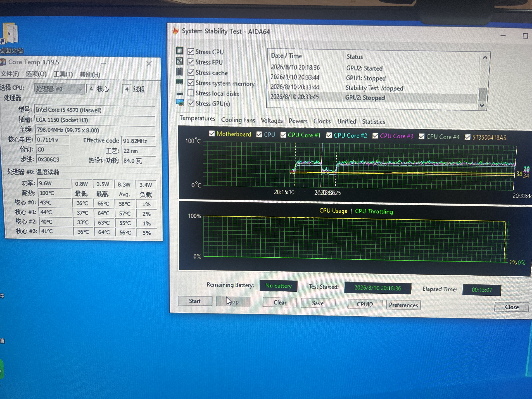
Task: Switch to the Statistics tab
Action: [x=374, y=122]
